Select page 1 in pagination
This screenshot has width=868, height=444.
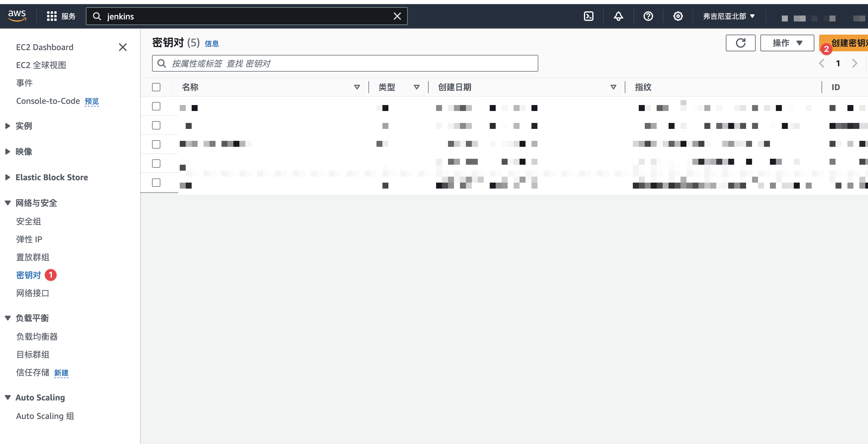coord(838,64)
